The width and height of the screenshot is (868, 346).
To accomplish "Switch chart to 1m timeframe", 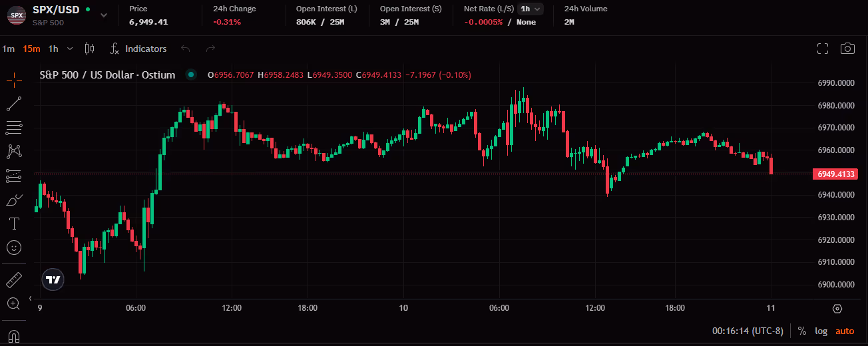I will (9, 49).
